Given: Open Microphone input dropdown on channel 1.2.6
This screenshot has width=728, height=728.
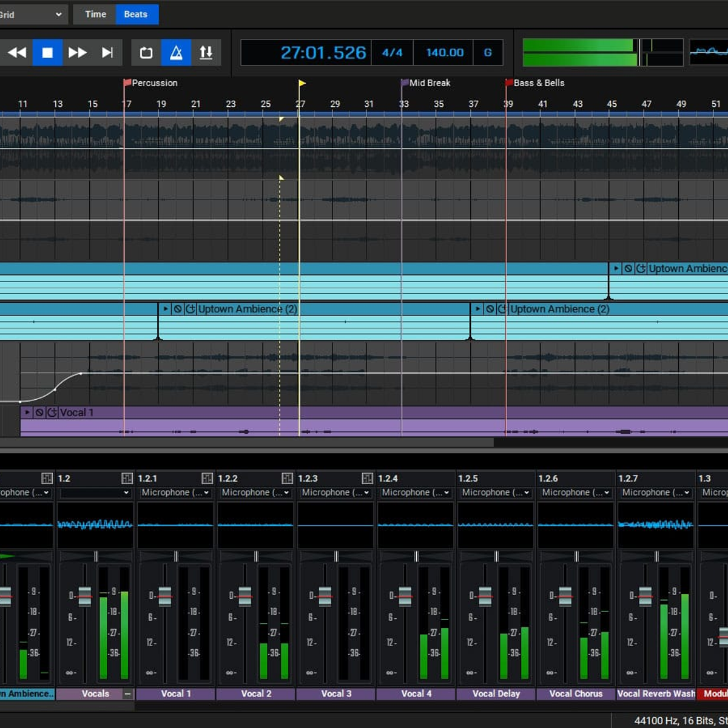Looking at the screenshot, I should 575,493.
